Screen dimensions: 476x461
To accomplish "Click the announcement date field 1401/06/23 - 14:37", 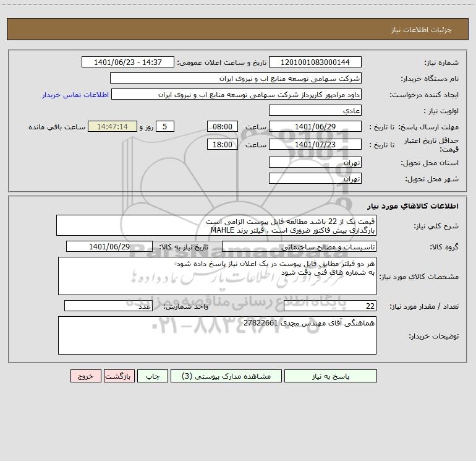I will 128,62.
